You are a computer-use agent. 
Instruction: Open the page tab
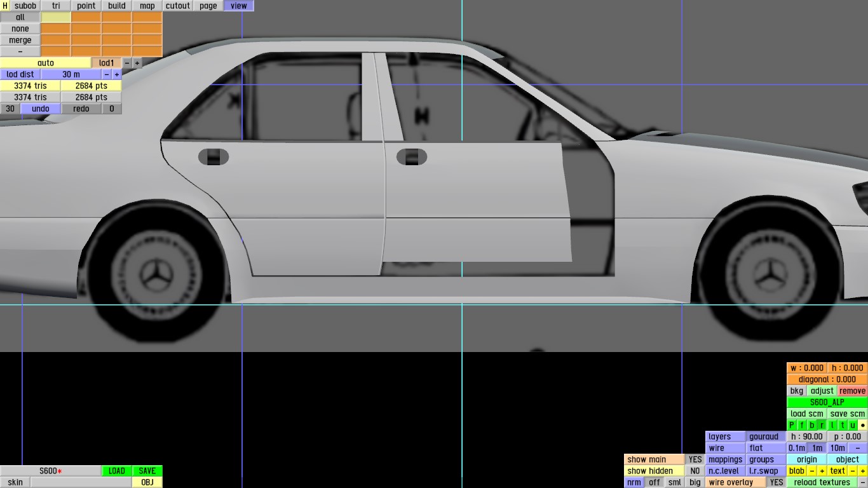[208, 6]
